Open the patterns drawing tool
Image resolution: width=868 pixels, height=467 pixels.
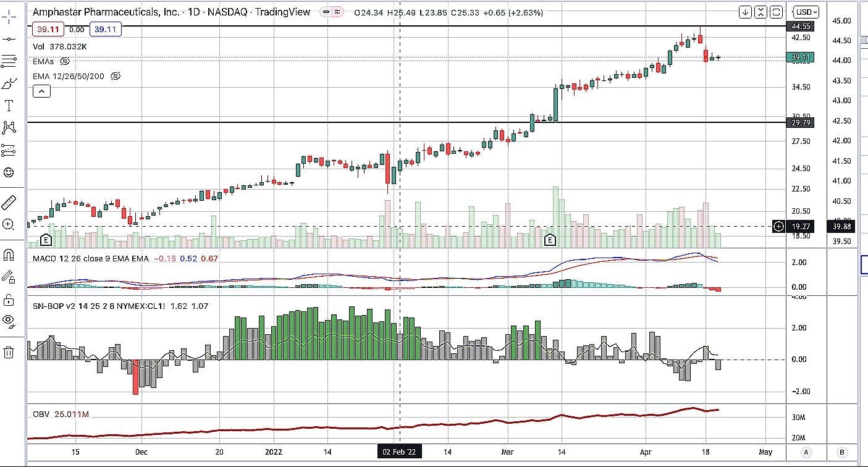[x=9, y=128]
